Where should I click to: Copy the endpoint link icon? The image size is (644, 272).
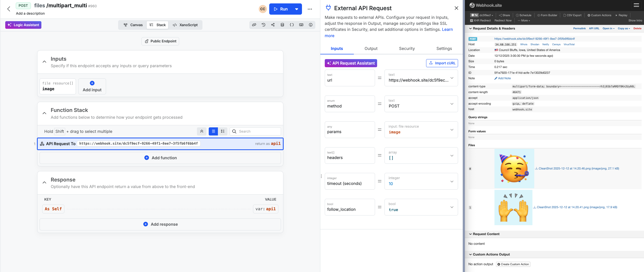[x=254, y=25]
